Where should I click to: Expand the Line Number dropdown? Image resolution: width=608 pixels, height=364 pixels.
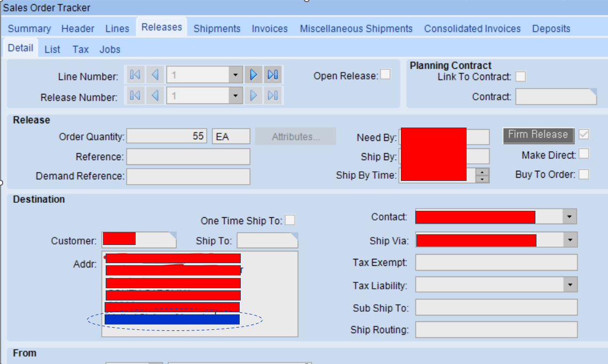pos(235,75)
